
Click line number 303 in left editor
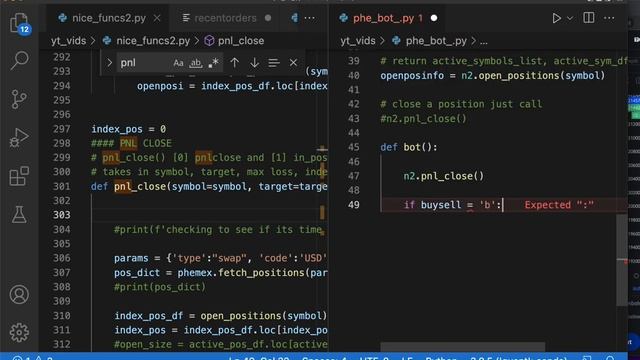tap(62, 215)
